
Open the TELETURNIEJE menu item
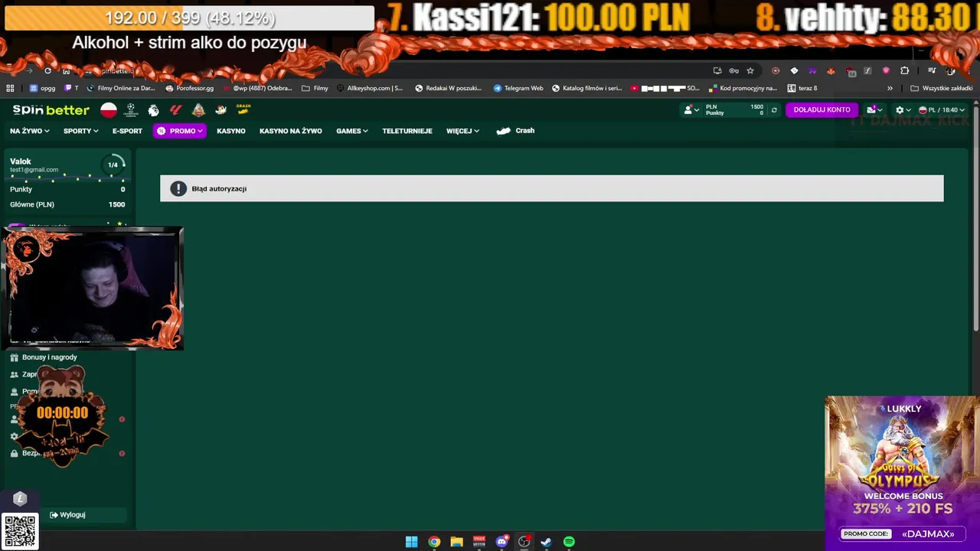pos(407,131)
